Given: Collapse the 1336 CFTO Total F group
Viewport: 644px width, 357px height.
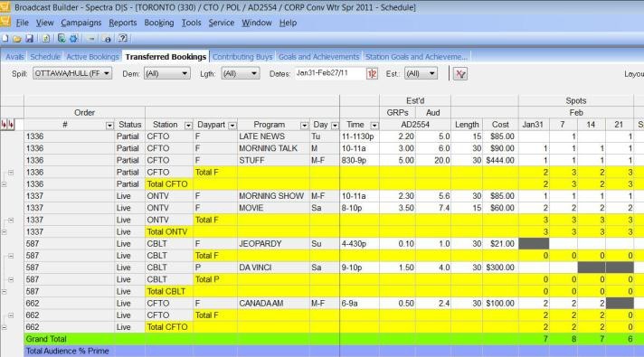Looking at the screenshot, I should [x=11, y=173].
